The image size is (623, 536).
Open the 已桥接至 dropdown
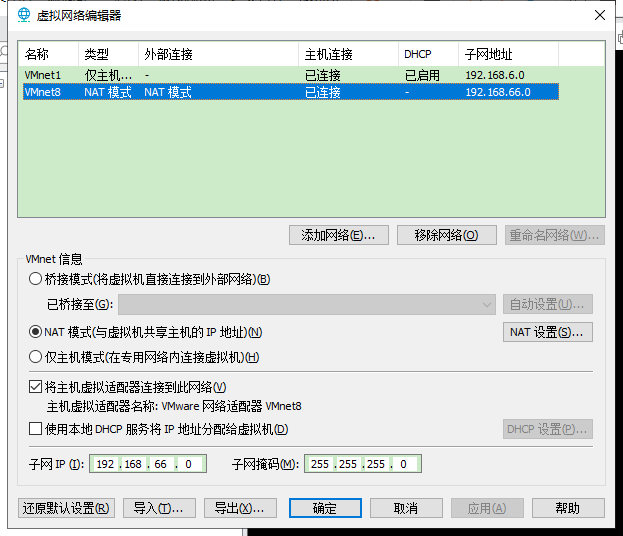click(x=307, y=304)
